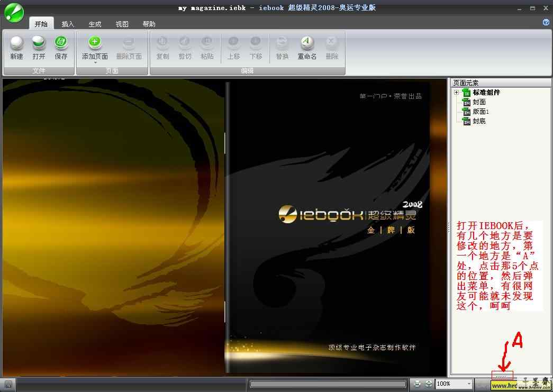Image resolution: width=553 pixels, height=392 pixels.
Task: Click the green 添加页面 plus icon
Action: pos(95,42)
